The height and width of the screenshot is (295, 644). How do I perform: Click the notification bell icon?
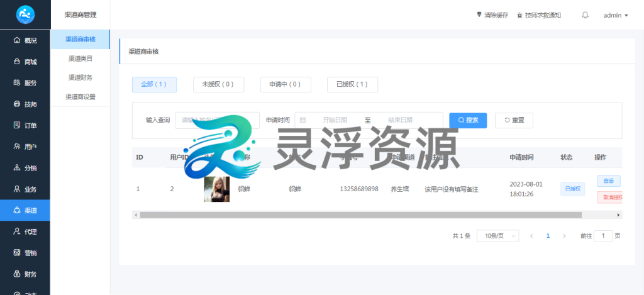[x=586, y=15]
